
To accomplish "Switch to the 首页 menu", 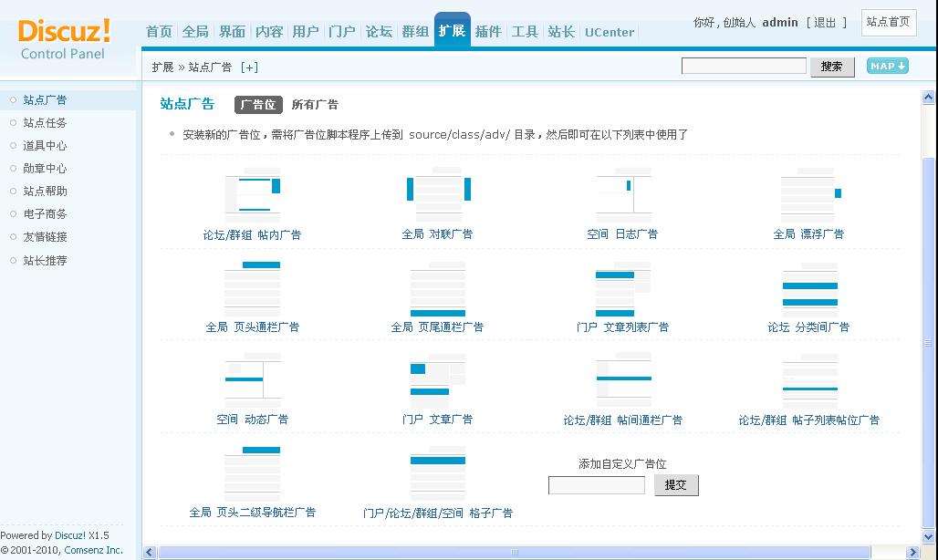I will (159, 32).
